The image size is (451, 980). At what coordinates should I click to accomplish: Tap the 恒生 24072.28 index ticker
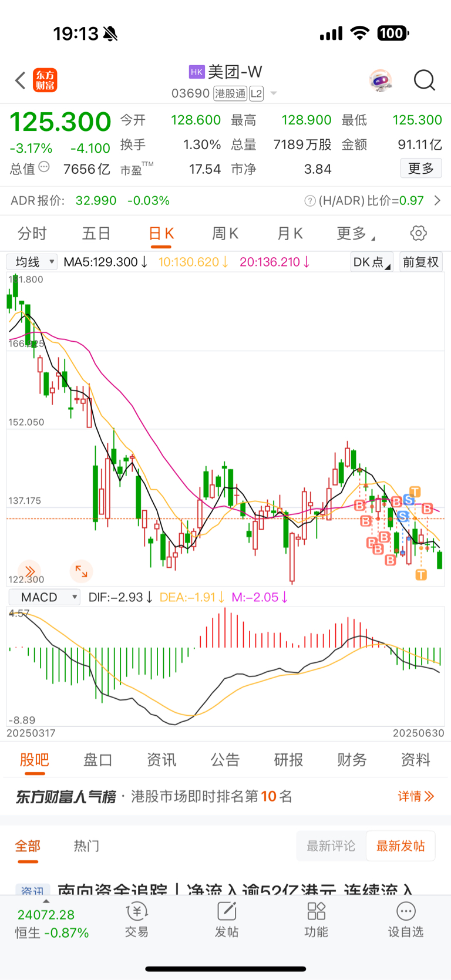[x=52, y=924]
